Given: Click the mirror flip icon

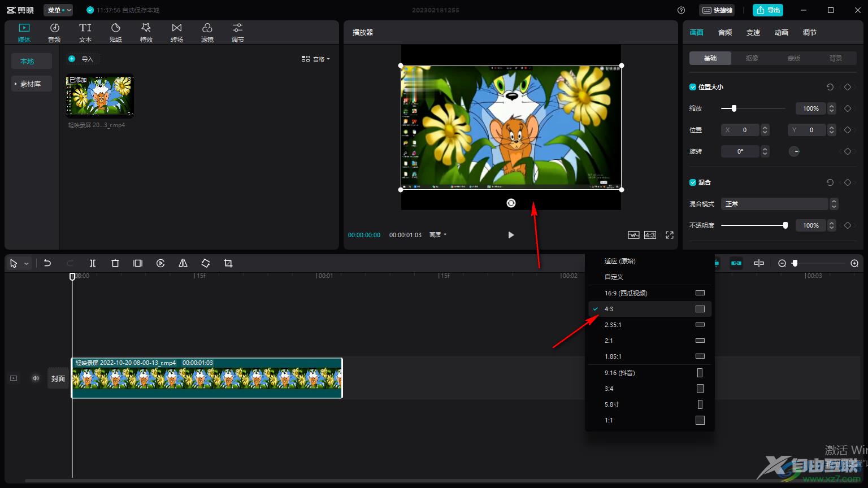Looking at the screenshot, I should (183, 263).
